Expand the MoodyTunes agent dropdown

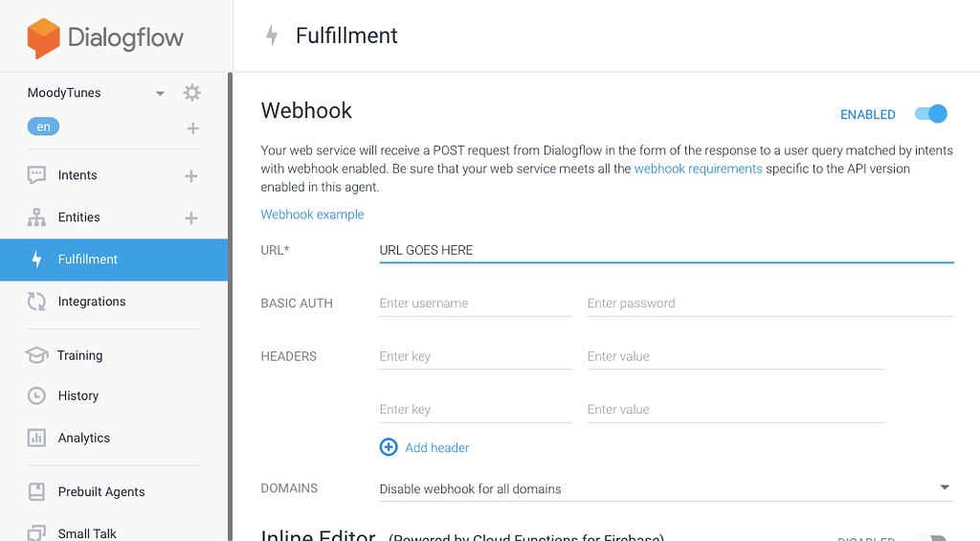[x=160, y=94]
